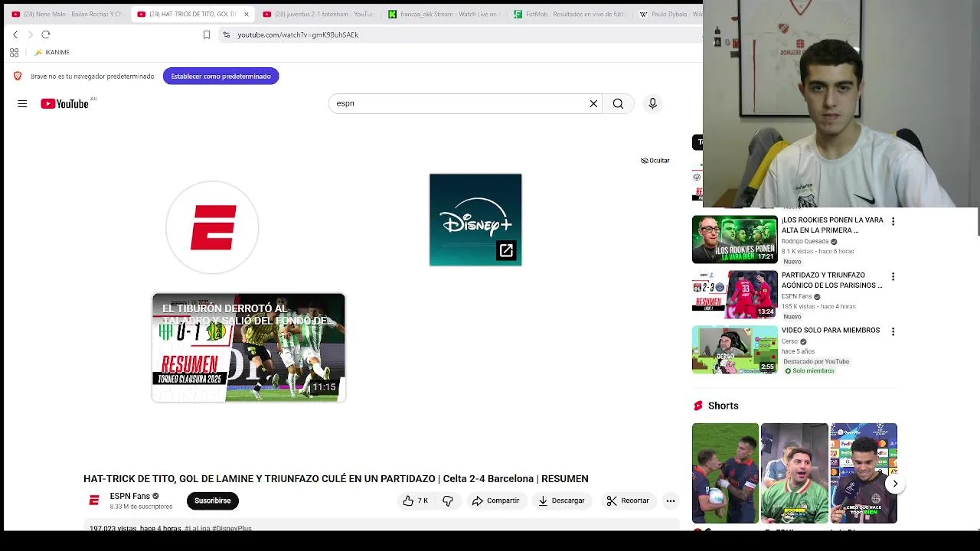The width and height of the screenshot is (980, 551).
Task: Start voice search with microphone icon
Action: tap(652, 103)
